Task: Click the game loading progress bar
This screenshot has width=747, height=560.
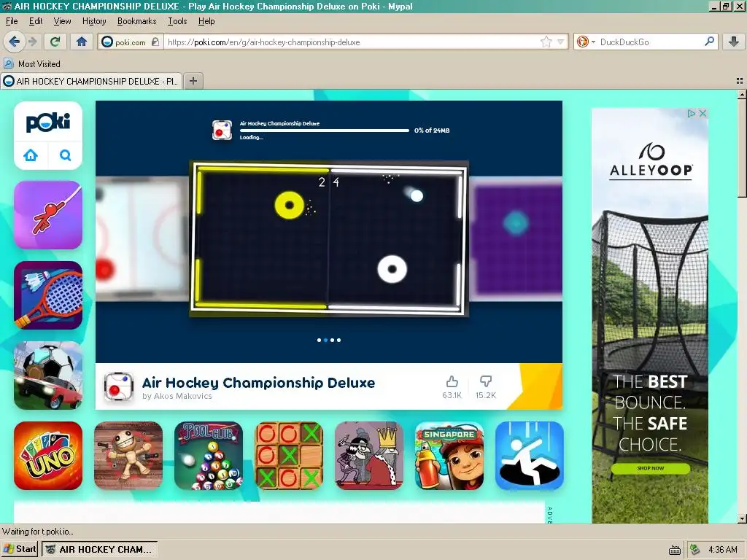Action: pos(325,131)
